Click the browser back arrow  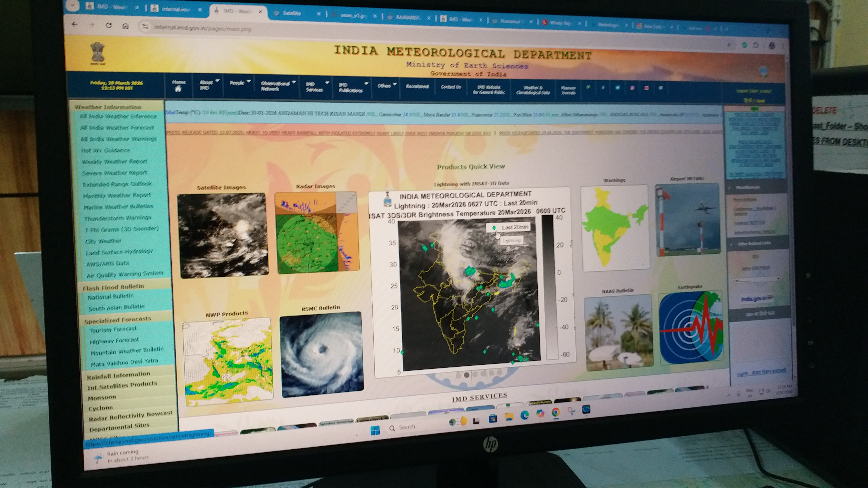(75, 25)
